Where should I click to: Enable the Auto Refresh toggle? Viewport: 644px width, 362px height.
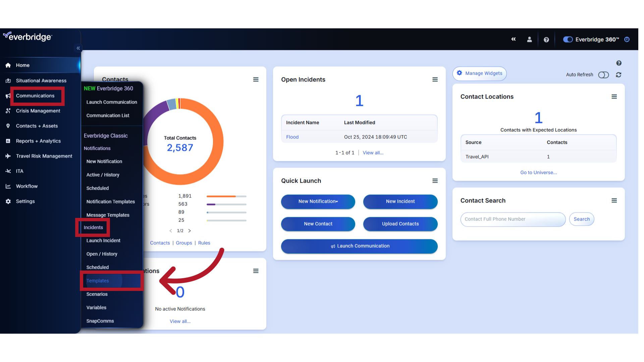tap(603, 75)
